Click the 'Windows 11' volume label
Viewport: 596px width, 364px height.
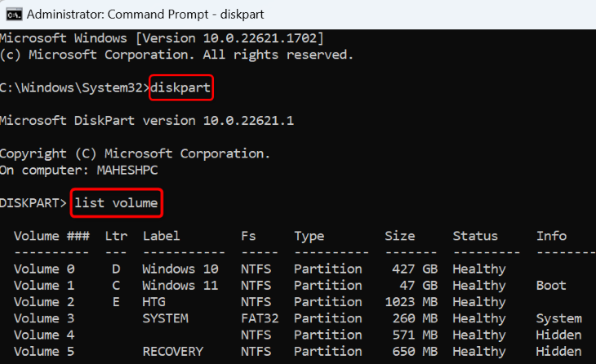click(180, 286)
